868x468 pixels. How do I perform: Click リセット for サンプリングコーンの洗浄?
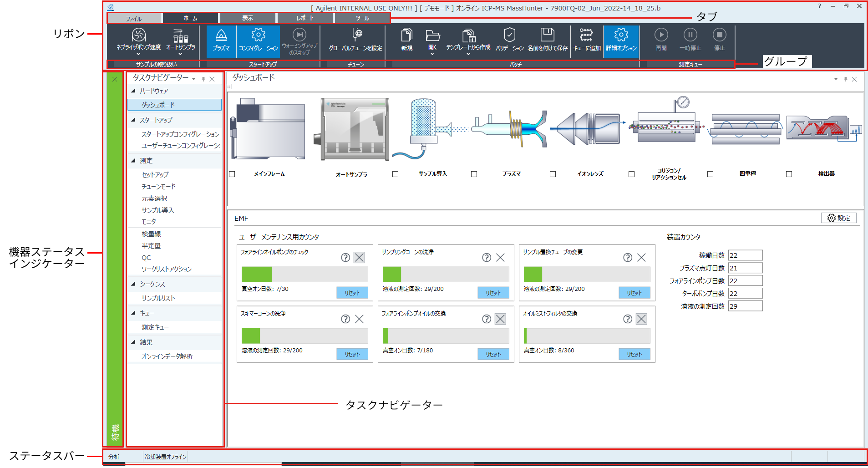[x=493, y=293]
